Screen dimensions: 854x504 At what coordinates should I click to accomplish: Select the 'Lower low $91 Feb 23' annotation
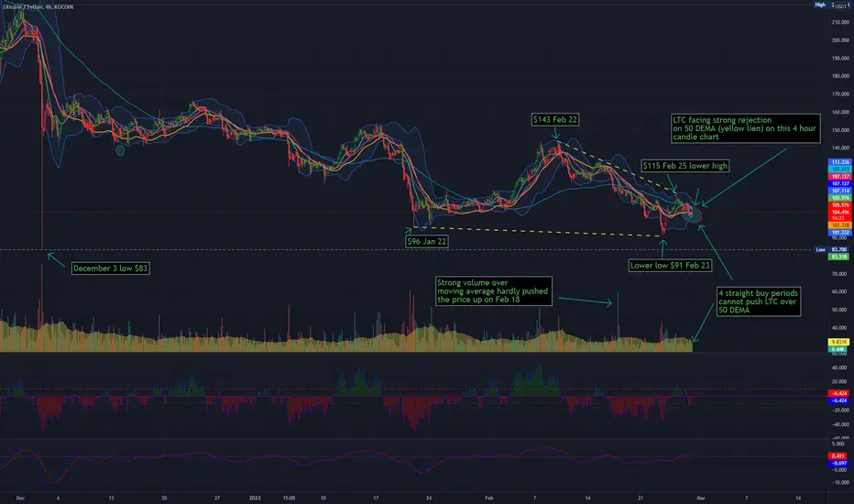(670, 266)
